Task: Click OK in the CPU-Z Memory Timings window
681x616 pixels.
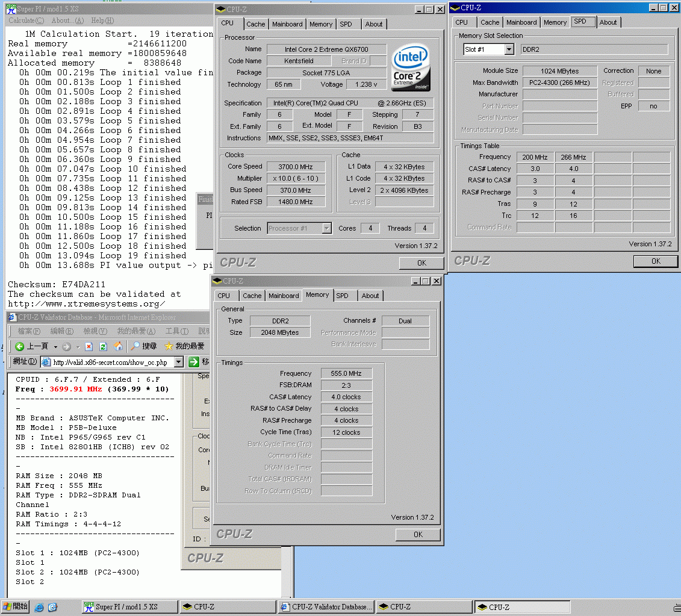Action: click(418, 534)
